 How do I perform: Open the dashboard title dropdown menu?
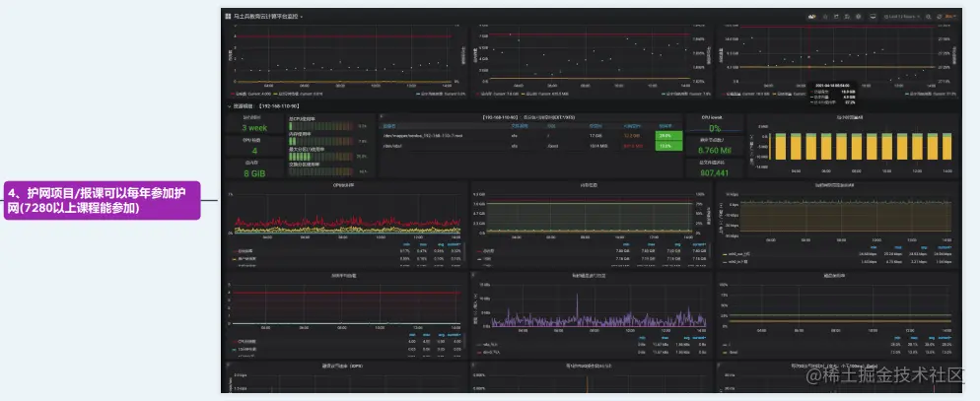tap(267, 16)
